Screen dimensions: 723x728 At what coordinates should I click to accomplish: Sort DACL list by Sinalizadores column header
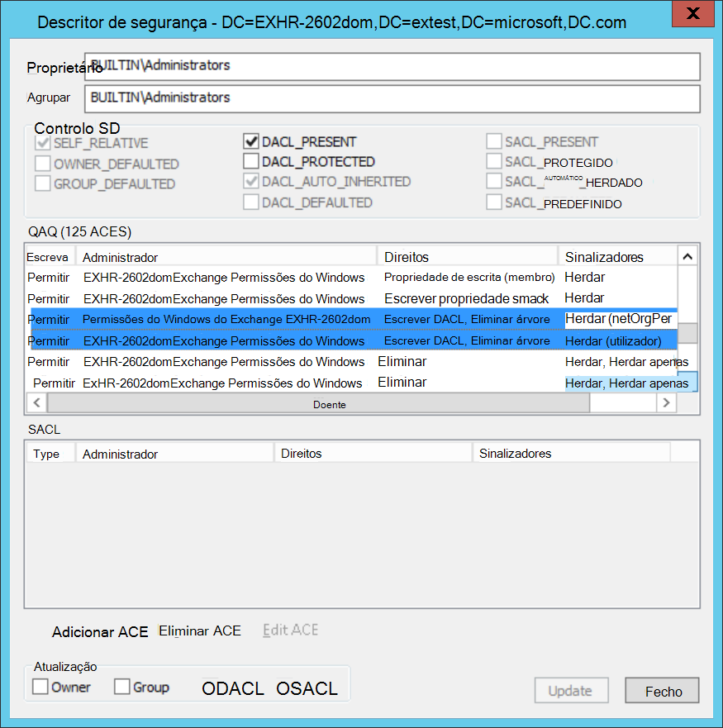click(x=617, y=257)
